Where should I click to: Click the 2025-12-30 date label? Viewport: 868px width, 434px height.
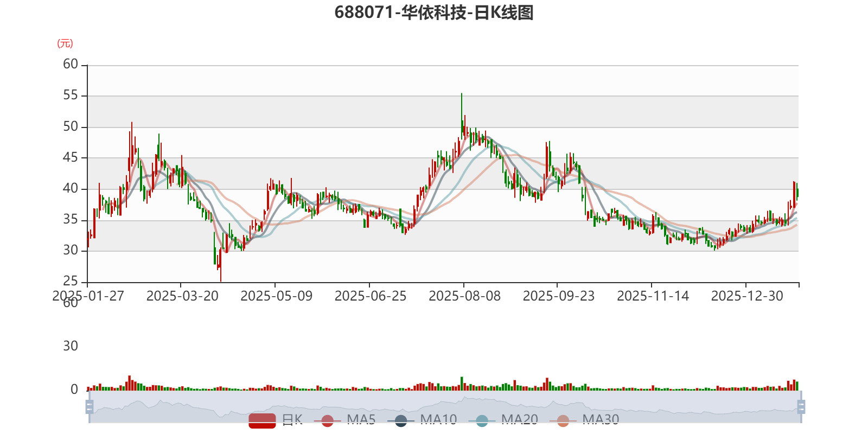[x=748, y=296]
